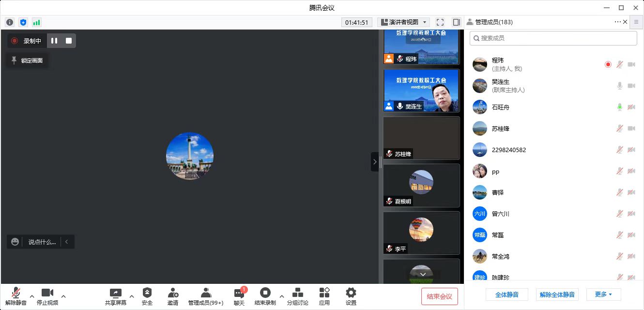Click the 全体静音 button
644x310 pixels.
(507, 294)
